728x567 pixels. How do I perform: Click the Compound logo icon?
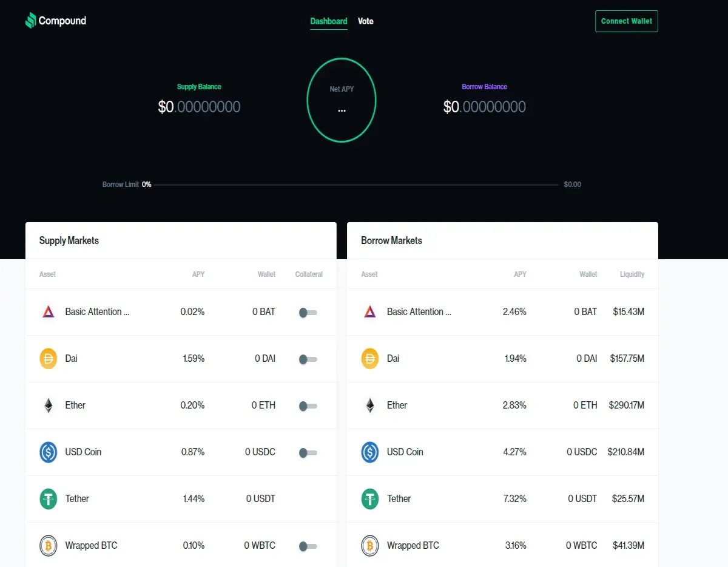point(30,21)
